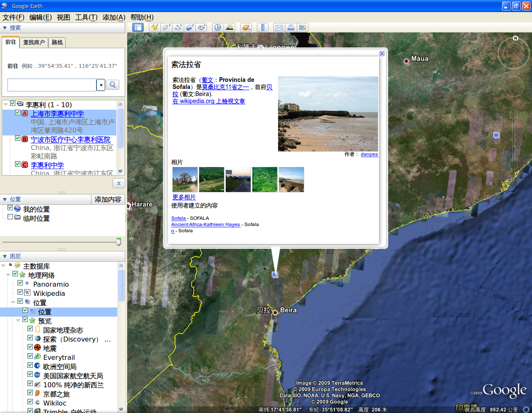Open View in Google Maps icon
The height and width of the screenshot is (413, 532).
click(303, 27)
